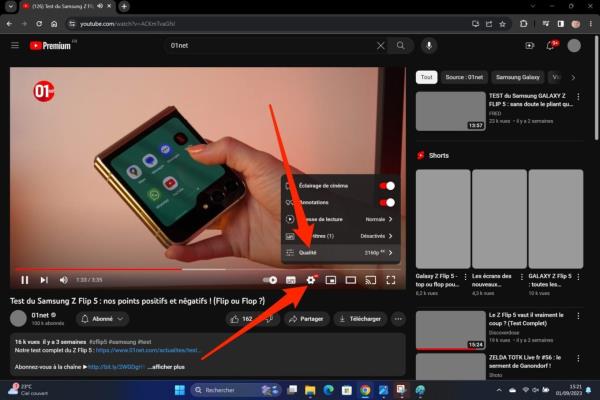The image size is (600, 400).
Task: Toggle the autoplay switch in player
Action: (x=270, y=280)
